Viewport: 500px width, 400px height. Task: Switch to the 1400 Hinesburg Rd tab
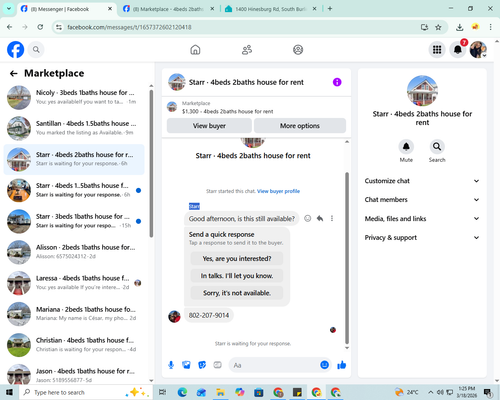[271, 9]
